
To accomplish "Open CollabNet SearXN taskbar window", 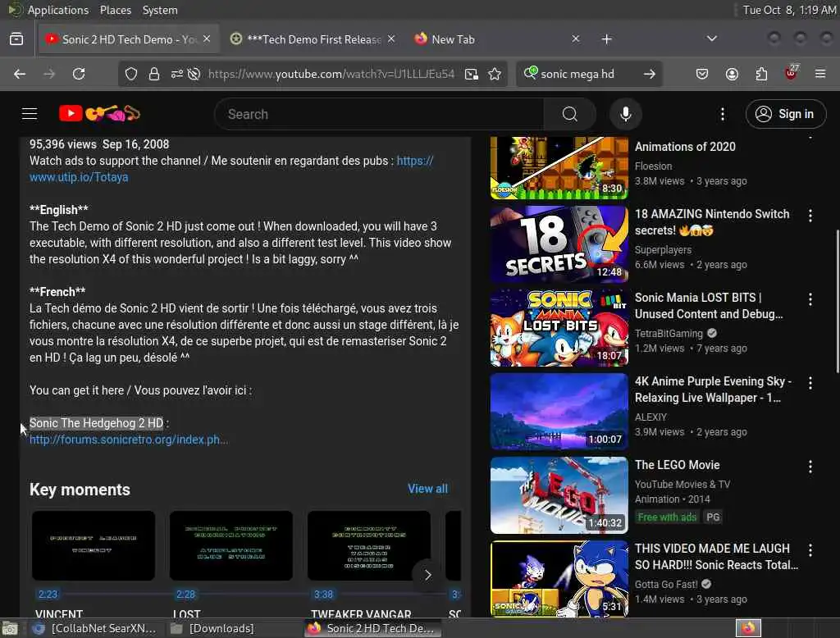I will point(95,628).
